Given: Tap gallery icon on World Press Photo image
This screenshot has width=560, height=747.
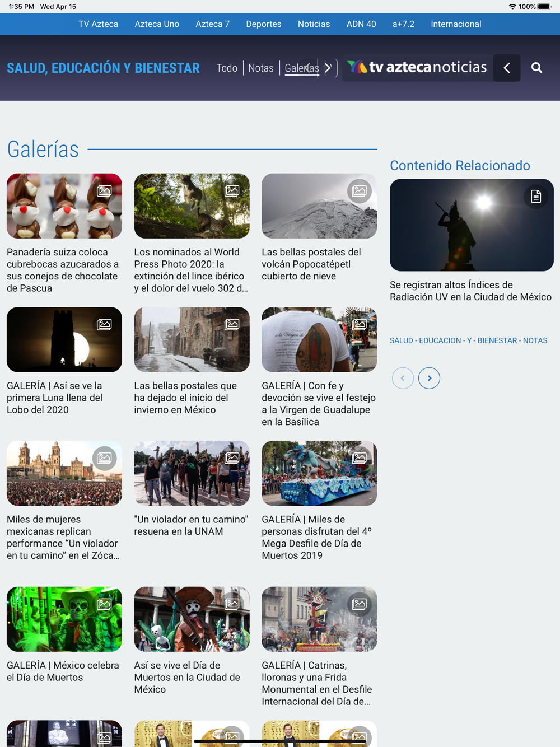Looking at the screenshot, I should coord(232,191).
